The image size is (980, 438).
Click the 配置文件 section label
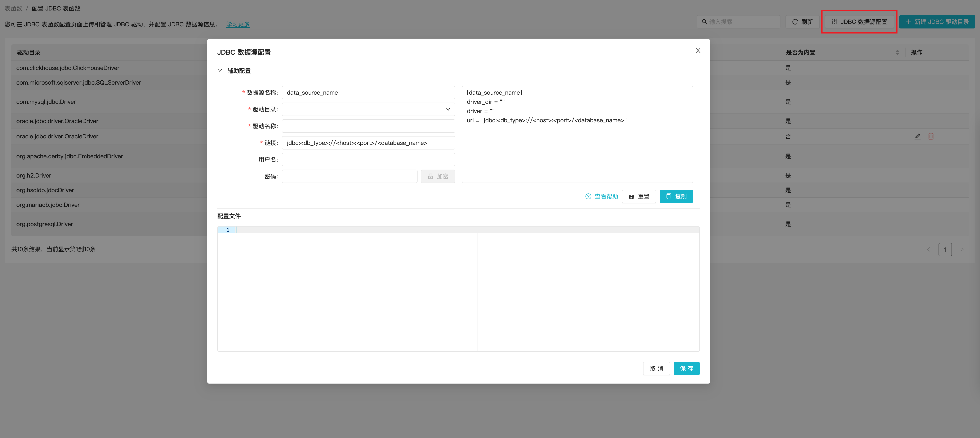(x=229, y=216)
